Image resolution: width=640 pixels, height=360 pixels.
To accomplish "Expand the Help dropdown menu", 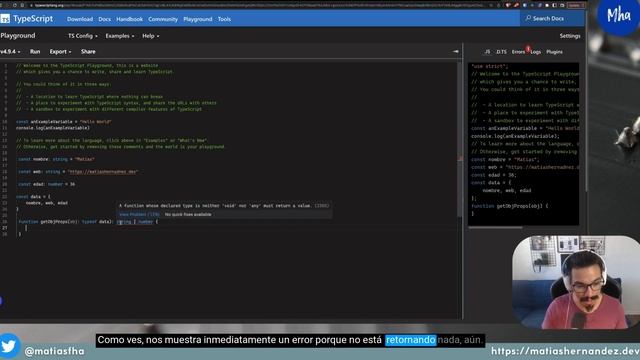I will click(151, 36).
